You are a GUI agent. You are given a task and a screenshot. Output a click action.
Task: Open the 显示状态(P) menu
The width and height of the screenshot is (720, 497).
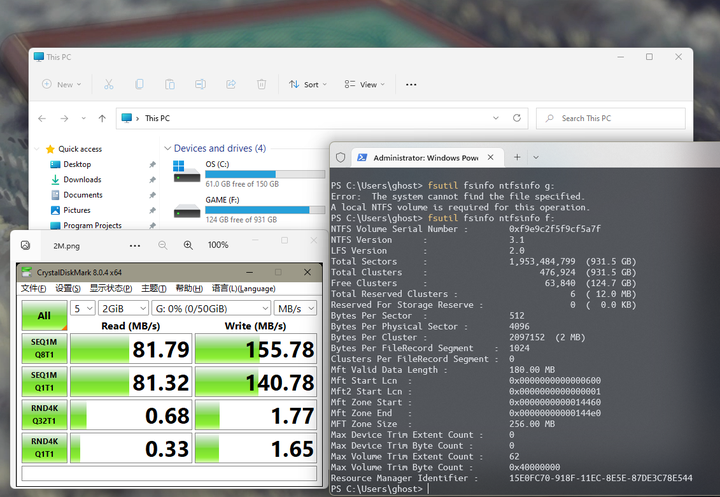(x=111, y=288)
